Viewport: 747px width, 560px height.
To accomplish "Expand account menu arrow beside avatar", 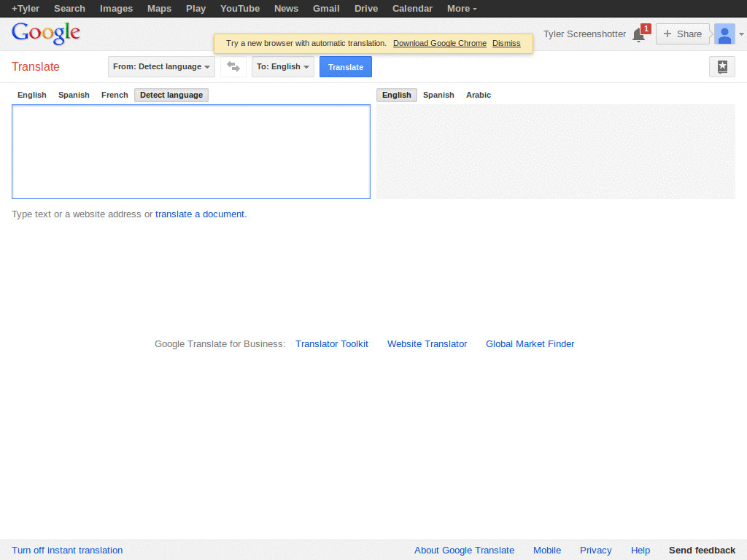I will coord(741,34).
